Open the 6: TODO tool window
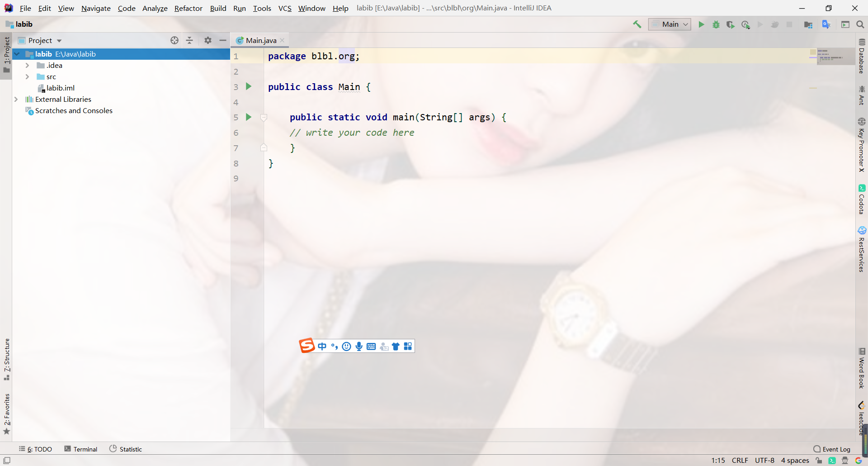 (x=35, y=449)
